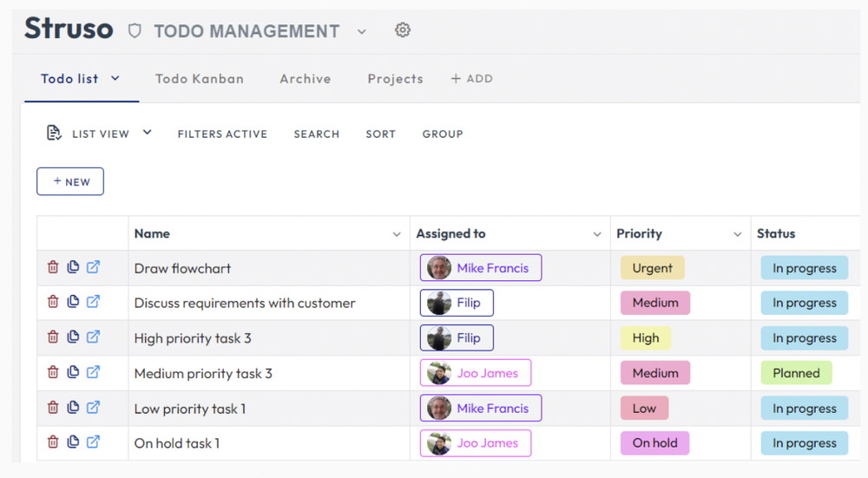Copy the High priority task 3 row
868x478 pixels.
pos(73,337)
